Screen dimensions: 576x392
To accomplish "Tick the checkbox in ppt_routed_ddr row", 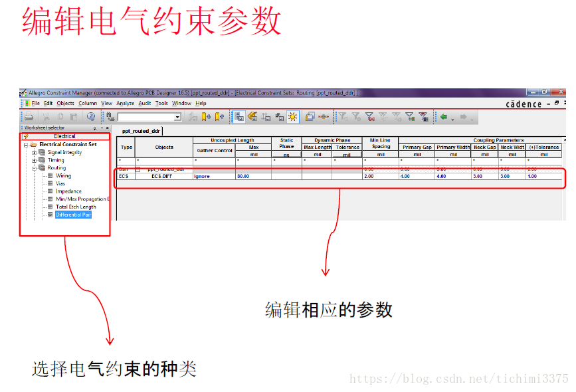I will coord(138,169).
